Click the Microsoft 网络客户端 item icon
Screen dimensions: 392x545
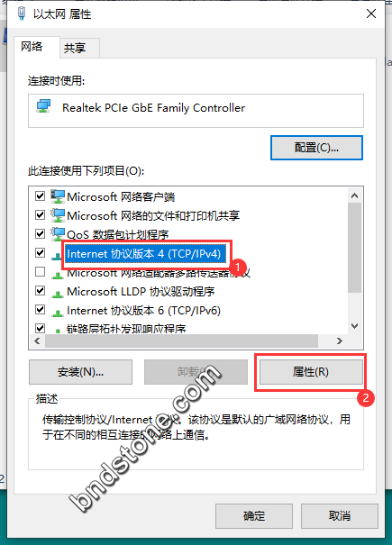[x=58, y=196]
